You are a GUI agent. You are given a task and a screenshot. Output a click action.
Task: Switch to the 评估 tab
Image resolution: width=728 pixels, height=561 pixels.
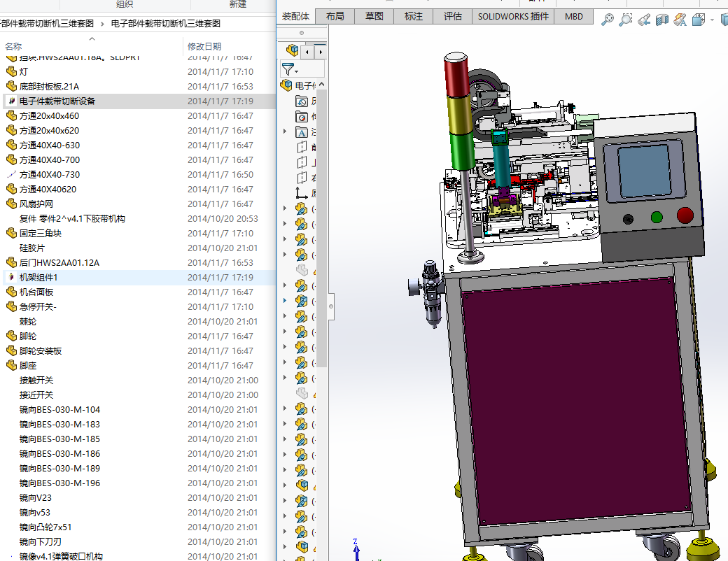453,16
